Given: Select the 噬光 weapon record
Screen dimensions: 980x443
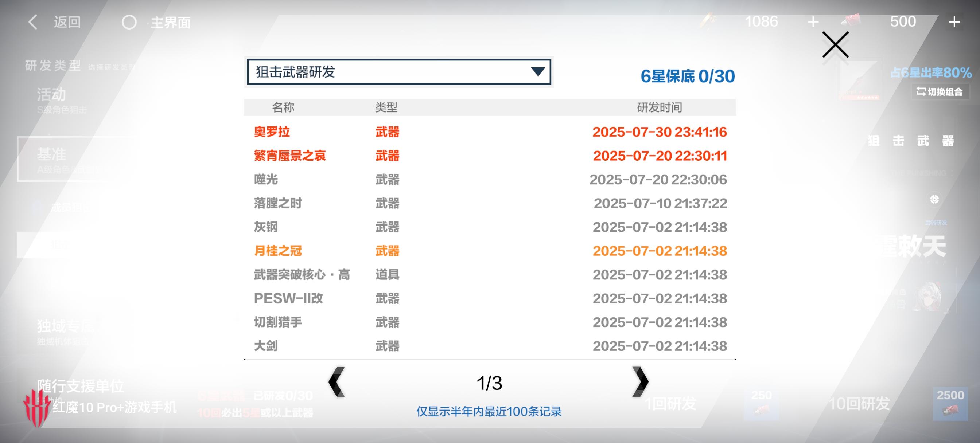Looking at the screenshot, I should pyautogui.click(x=490, y=180).
